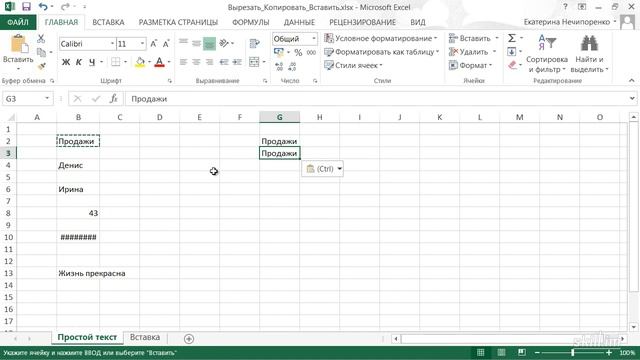Toggle align text right

tap(209, 62)
